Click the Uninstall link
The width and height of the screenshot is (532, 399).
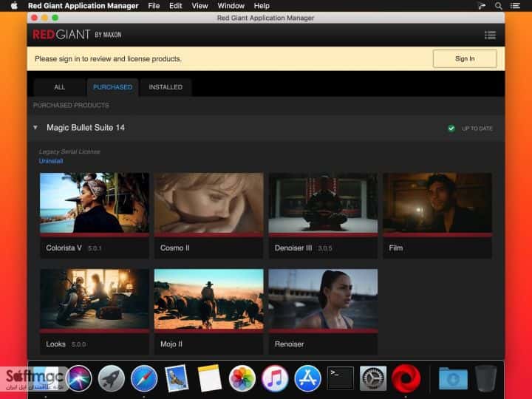point(51,161)
